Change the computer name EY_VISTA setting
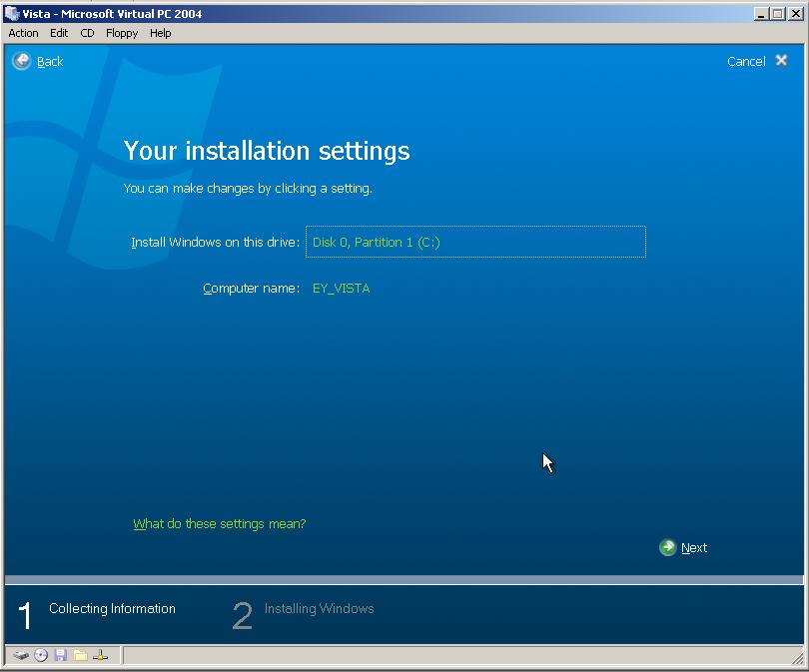The image size is (809, 672). tap(341, 289)
